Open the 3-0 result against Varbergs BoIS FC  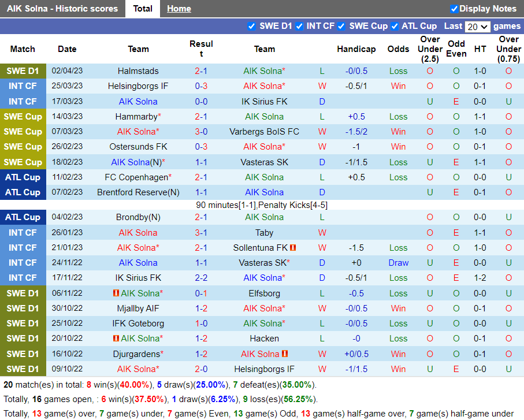[201, 132]
